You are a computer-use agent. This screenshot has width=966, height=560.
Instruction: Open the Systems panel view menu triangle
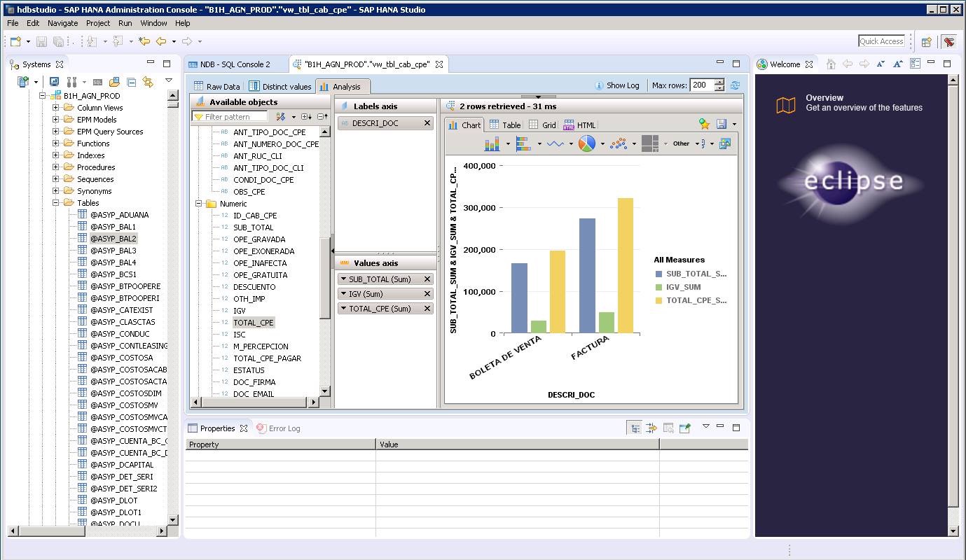point(169,81)
